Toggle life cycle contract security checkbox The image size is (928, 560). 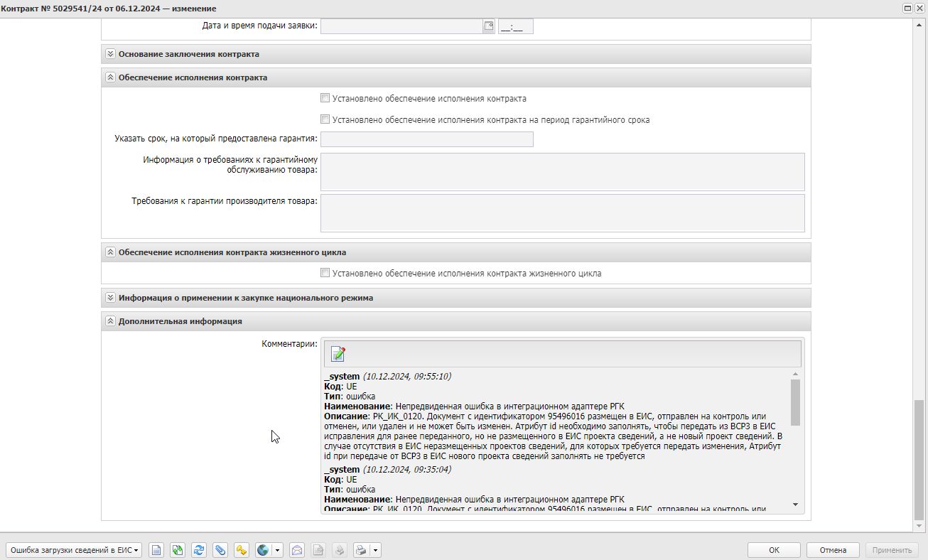[325, 273]
